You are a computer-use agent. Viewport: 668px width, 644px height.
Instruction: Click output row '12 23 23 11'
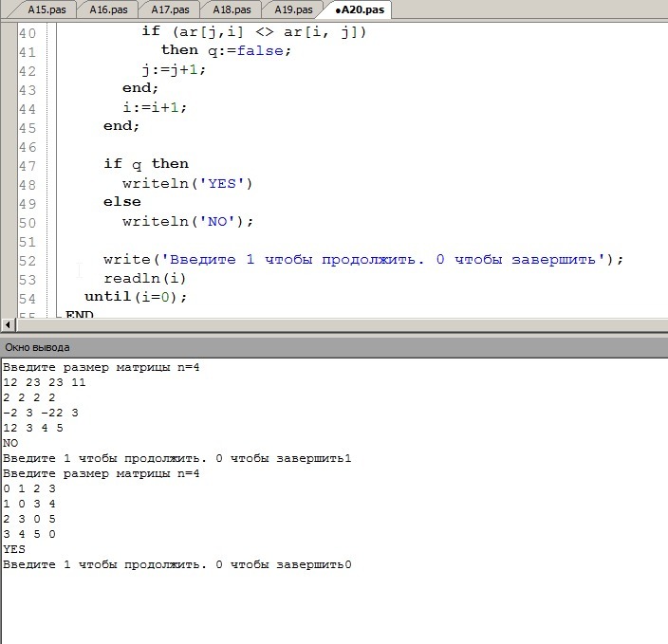tap(45, 382)
